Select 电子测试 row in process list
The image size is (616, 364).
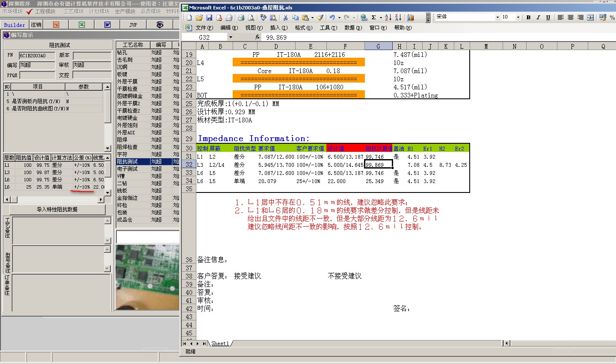147,169
